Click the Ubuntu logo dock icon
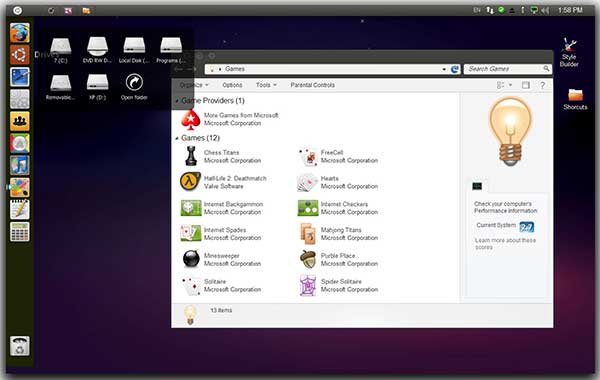 pyautogui.click(x=20, y=55)
